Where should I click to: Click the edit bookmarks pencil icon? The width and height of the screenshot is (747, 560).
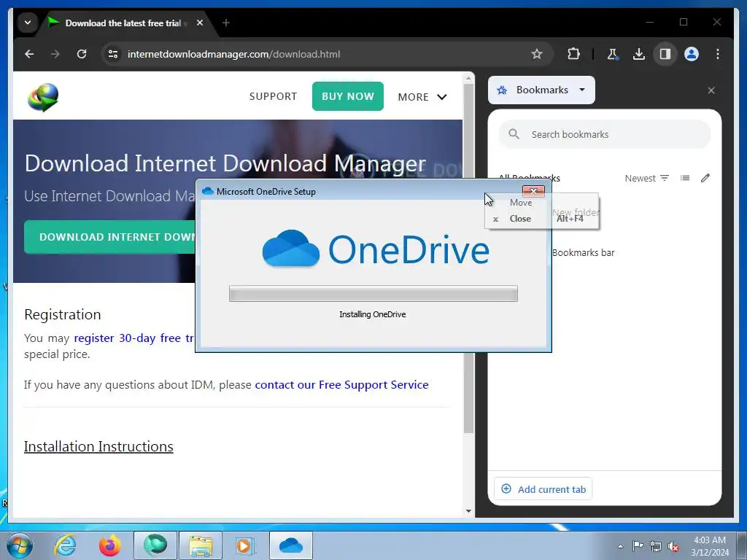705,178
